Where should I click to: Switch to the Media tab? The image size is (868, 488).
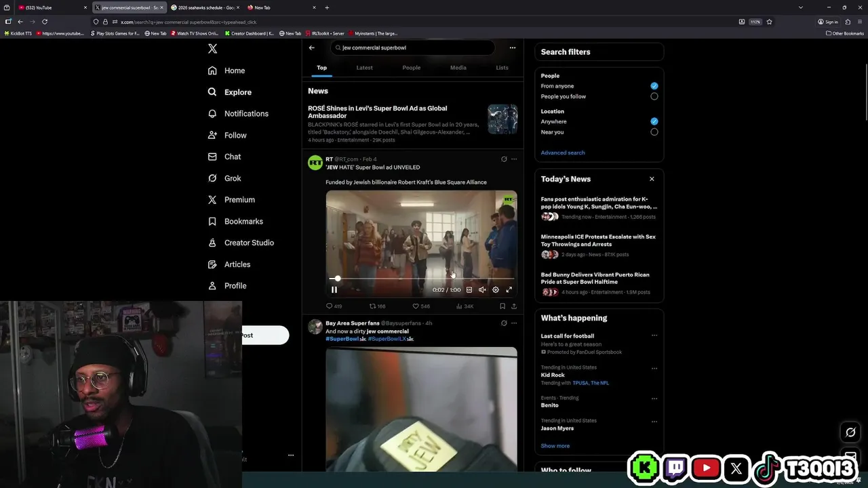[458, 68]
